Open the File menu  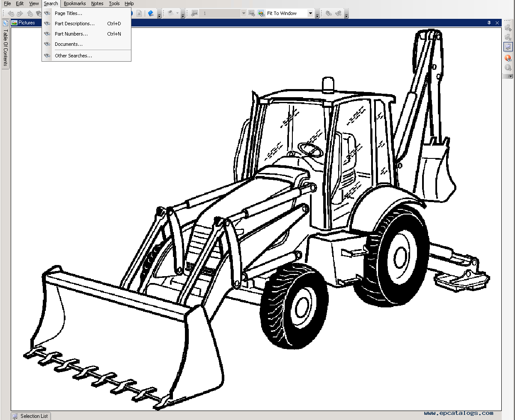click(x=7, y=3)
